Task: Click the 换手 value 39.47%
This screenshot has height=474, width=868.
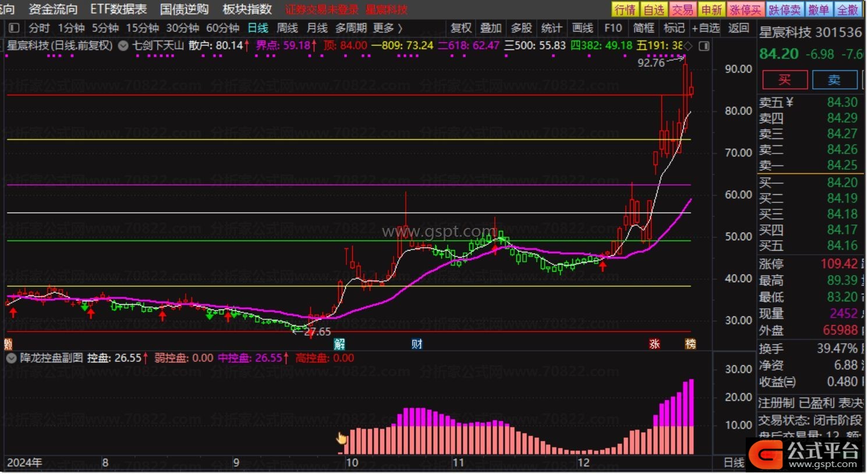Action: [x=837, y=349]
